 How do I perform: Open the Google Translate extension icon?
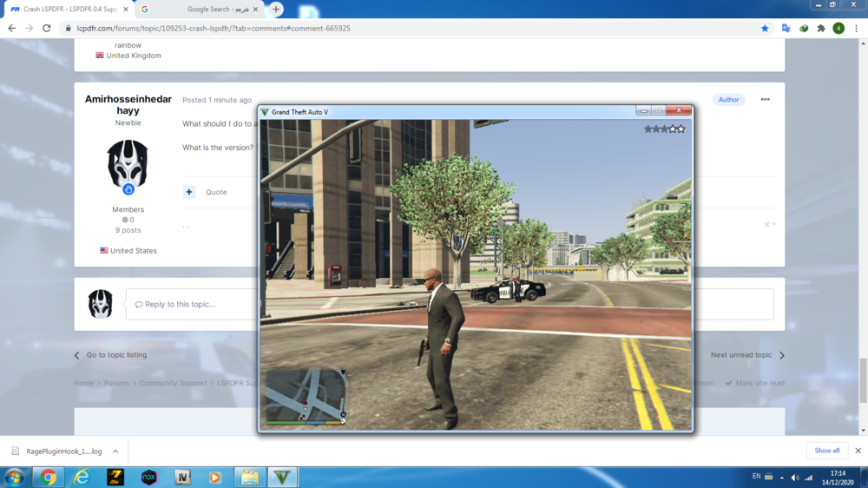pos(786,29)
